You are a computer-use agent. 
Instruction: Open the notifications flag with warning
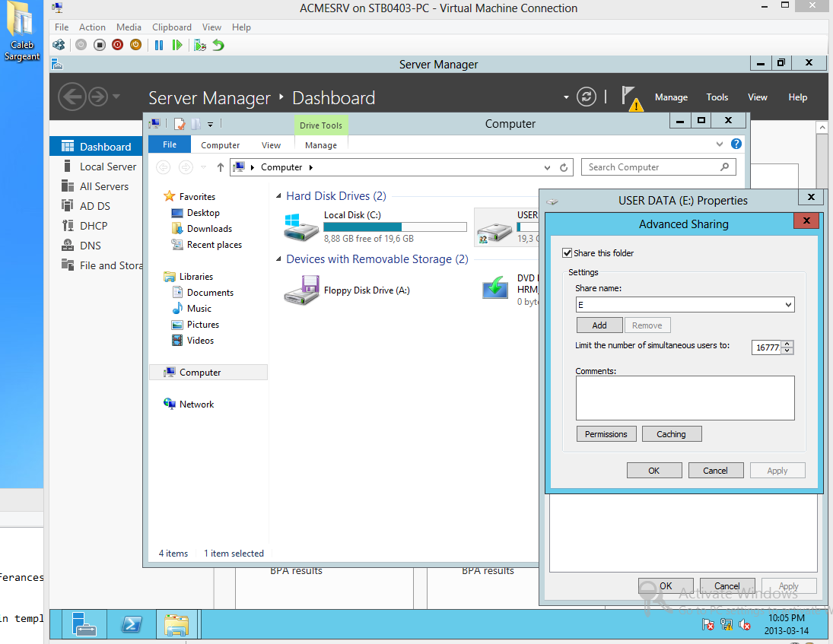point(631,99)
